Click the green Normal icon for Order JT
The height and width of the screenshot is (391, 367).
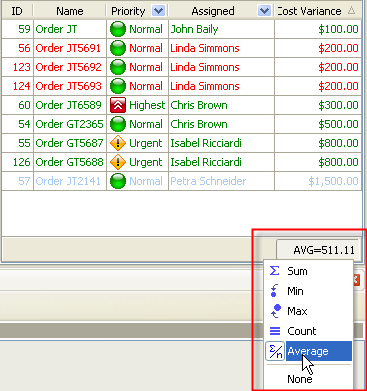pos(118,29)
